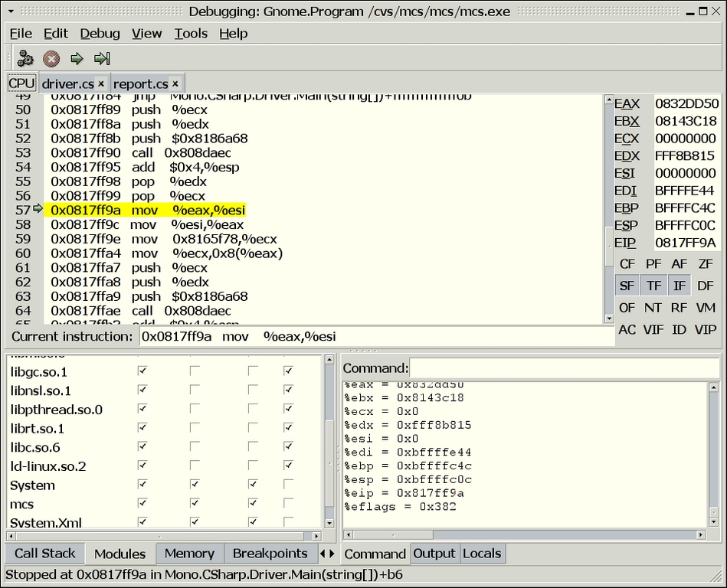Image resolution: width=727 pixels, height=588 pixels.
Task: Close the driver.cs tab
Action: [101, 83]
